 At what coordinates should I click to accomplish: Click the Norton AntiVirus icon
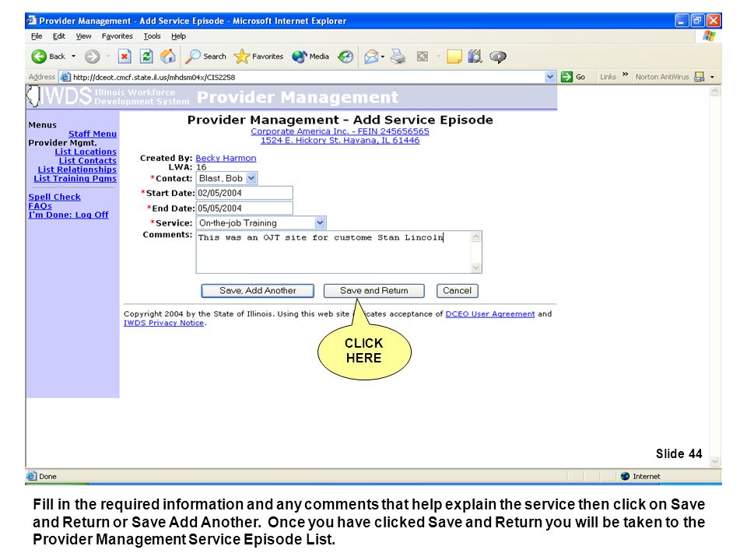(700, 77)
